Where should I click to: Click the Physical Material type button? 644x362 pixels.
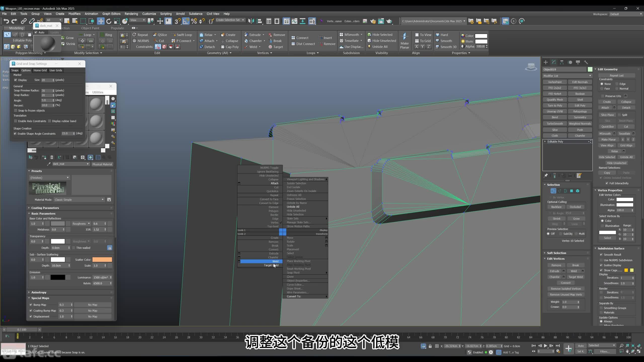click(x=102, y=164)
